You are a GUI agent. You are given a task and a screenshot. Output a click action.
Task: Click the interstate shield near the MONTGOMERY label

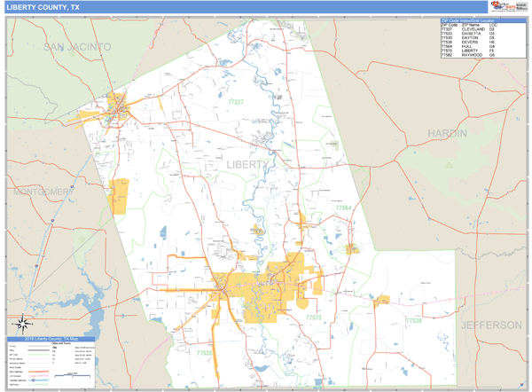[x=73, y=186]
